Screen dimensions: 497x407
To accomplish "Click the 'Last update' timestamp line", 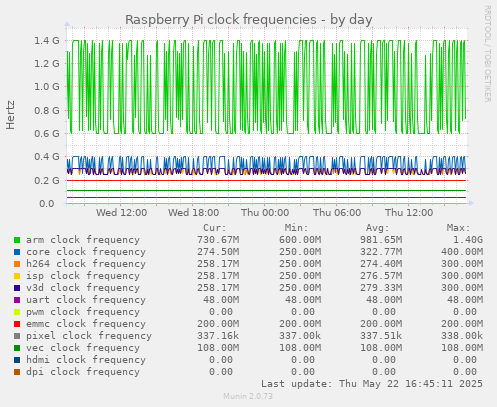I will pyautogui.click(x=372, y=384).
